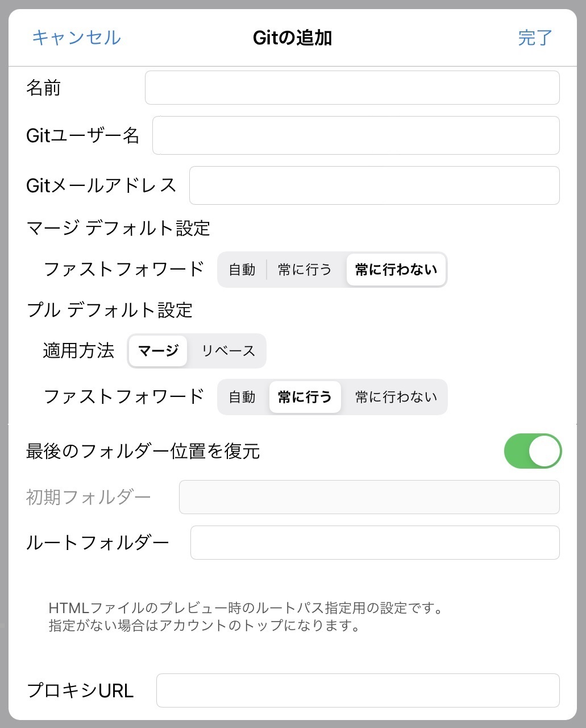Select 自動 for pull fast-forward setting
This screenshot has height=728, width=586.
243,397
